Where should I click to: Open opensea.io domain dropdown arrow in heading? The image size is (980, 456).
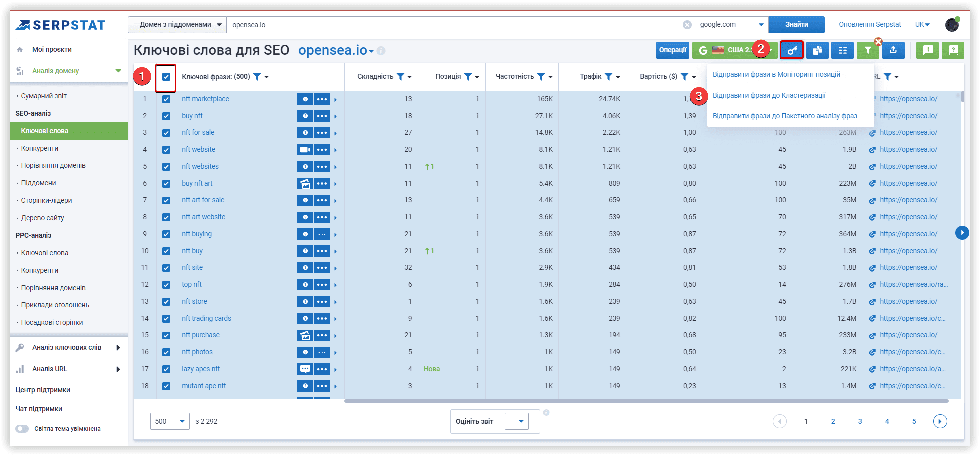click(371, 52)
